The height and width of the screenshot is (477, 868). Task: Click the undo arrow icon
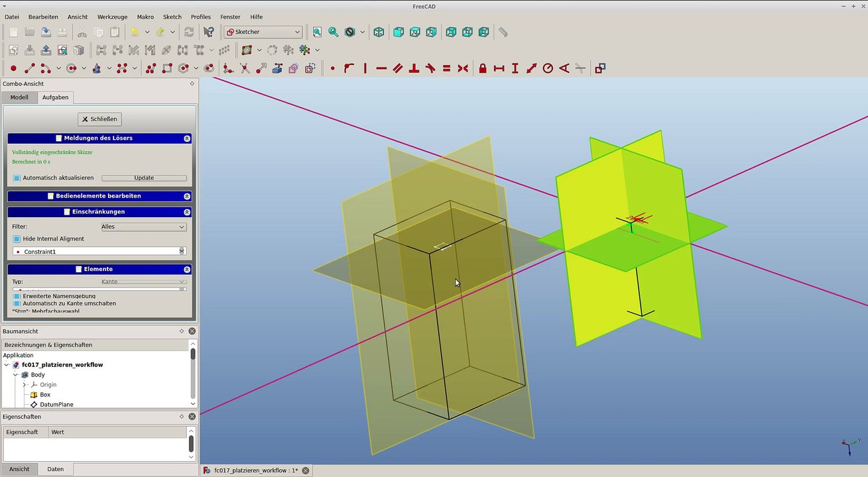click(x=135, y=32)
